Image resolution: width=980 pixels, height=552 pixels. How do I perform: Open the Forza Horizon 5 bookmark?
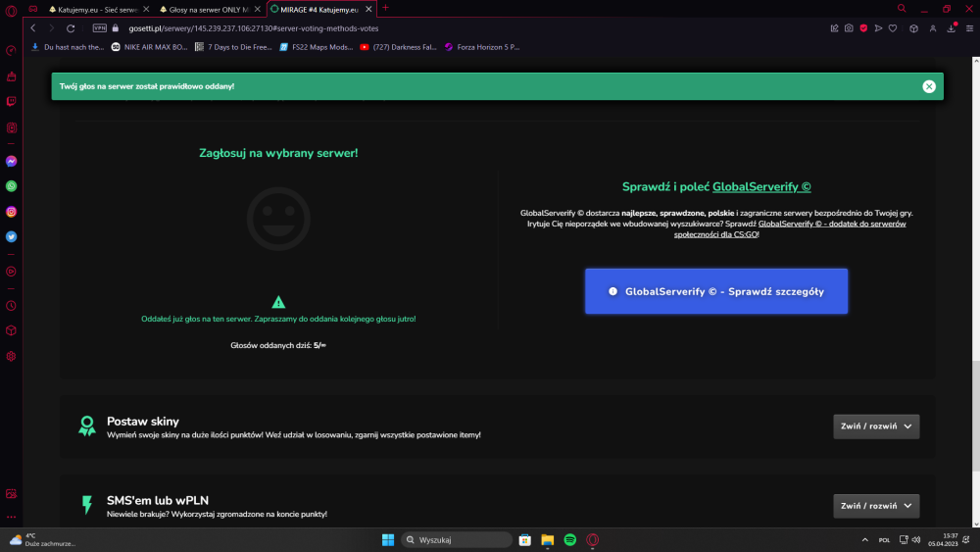click(x=482, y=47)
